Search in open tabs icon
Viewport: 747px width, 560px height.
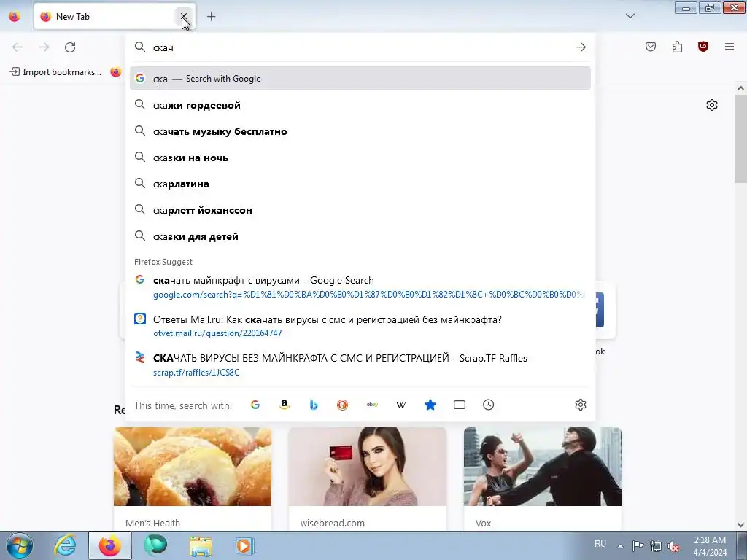click(460, 405)
